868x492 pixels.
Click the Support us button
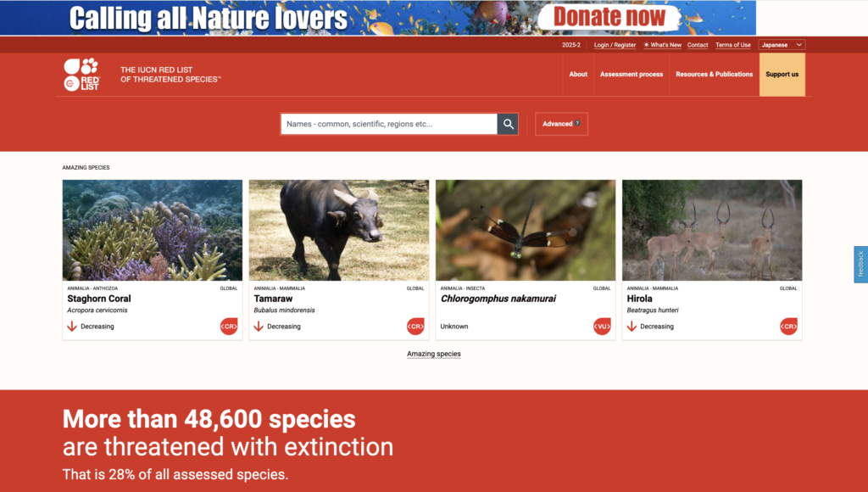(782, 75)
